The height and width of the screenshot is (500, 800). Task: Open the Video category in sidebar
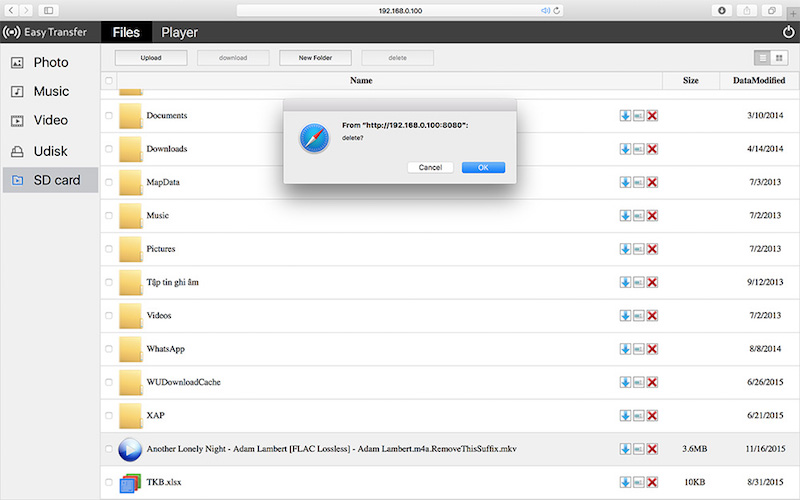coord(50,120)
